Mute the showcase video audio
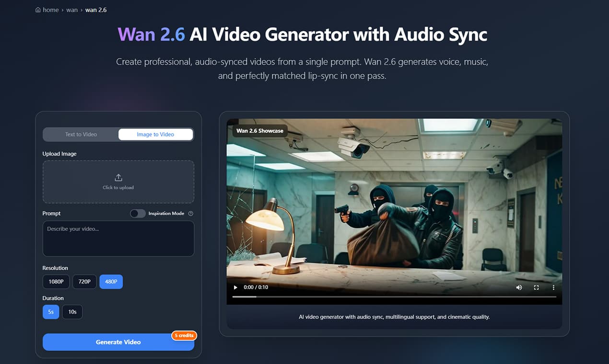Screen dimensions: 609x364 tap(518, 287)
